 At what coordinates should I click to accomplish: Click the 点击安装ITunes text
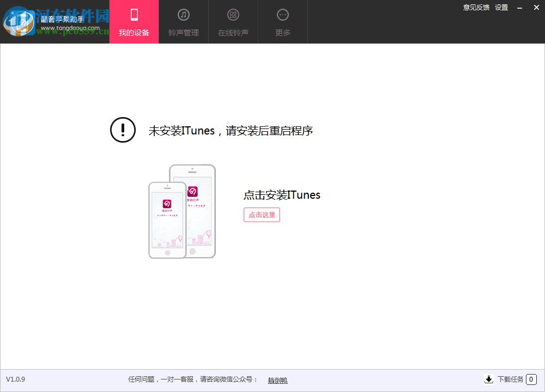click(x=282, y=195)
